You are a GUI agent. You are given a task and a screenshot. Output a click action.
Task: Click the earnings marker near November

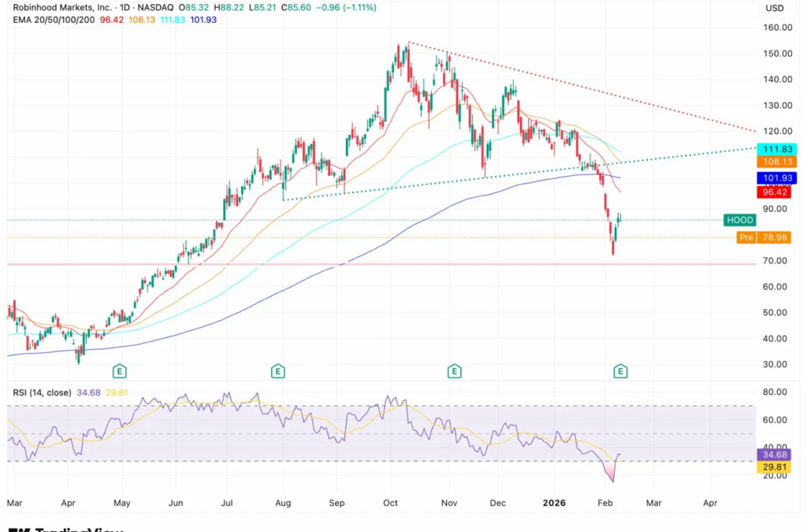tap(454, 370)
